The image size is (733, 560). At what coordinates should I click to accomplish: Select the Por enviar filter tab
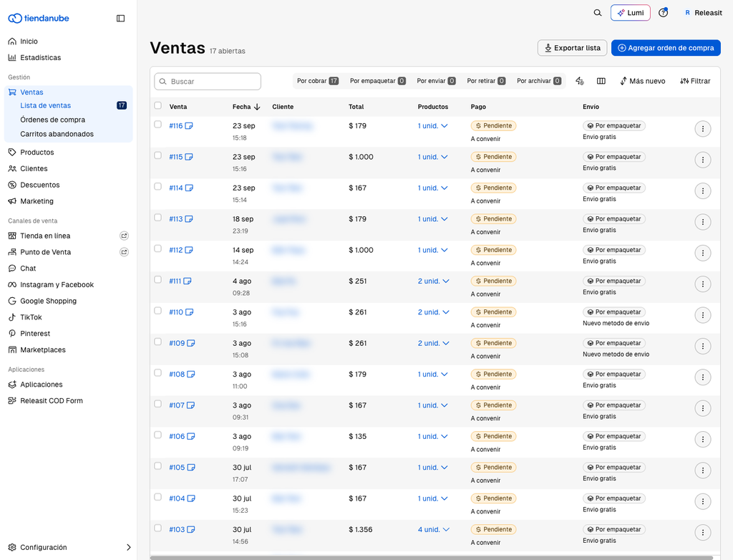point(436,81)
